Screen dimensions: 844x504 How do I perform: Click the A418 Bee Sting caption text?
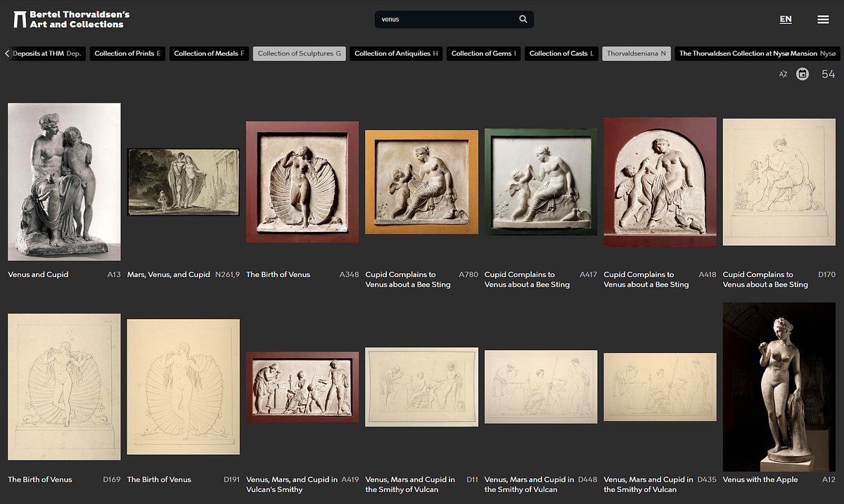[646, 279]
